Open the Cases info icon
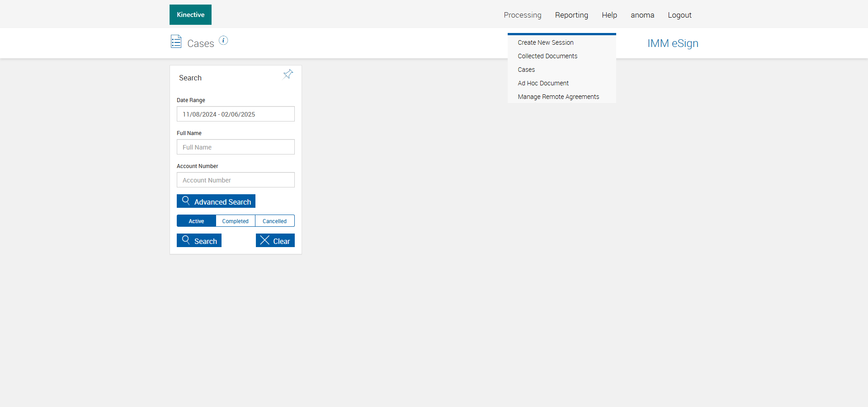Image resolution: width=868 pixels, height=407 pixels. pos(223,40)
